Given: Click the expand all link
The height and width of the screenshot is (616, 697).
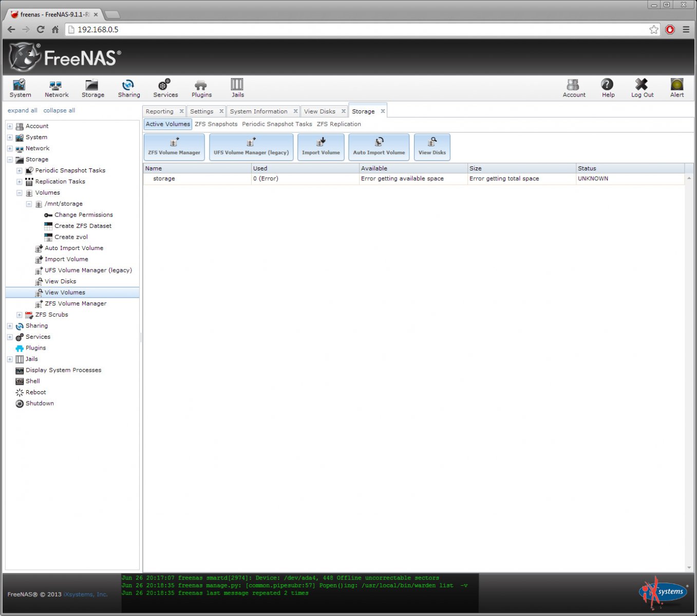Looking at the screenshot, I should tap(22, 110).
